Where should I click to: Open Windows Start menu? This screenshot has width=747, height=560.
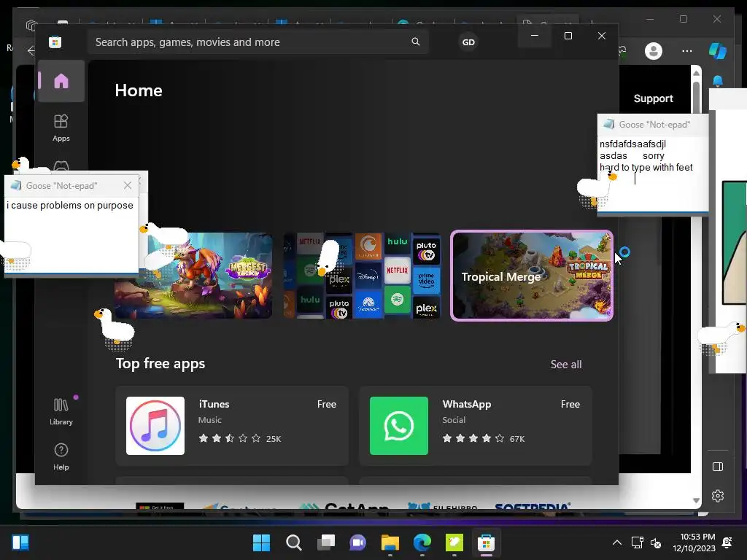261,542
